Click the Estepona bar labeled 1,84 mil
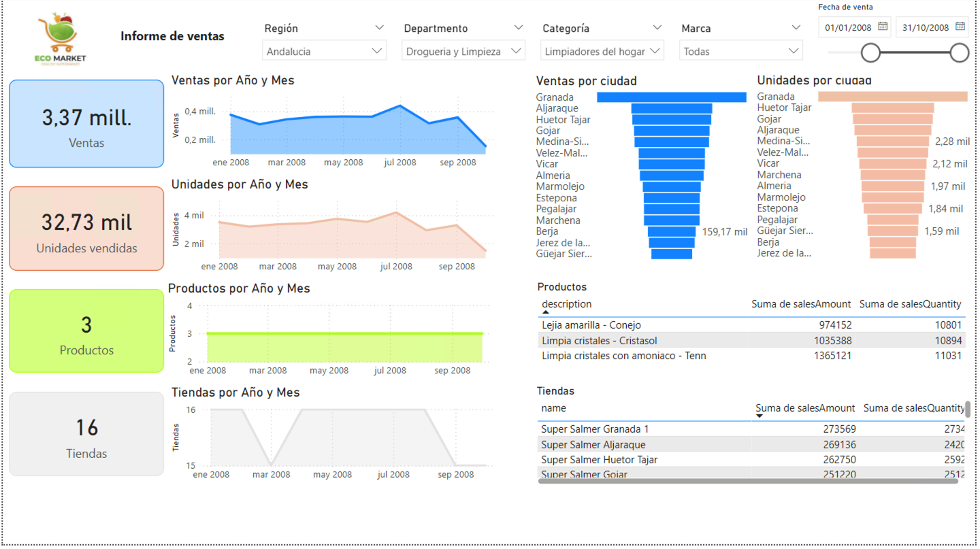The width and height of the screenshot is (980, 549). (x=893, y=209)
